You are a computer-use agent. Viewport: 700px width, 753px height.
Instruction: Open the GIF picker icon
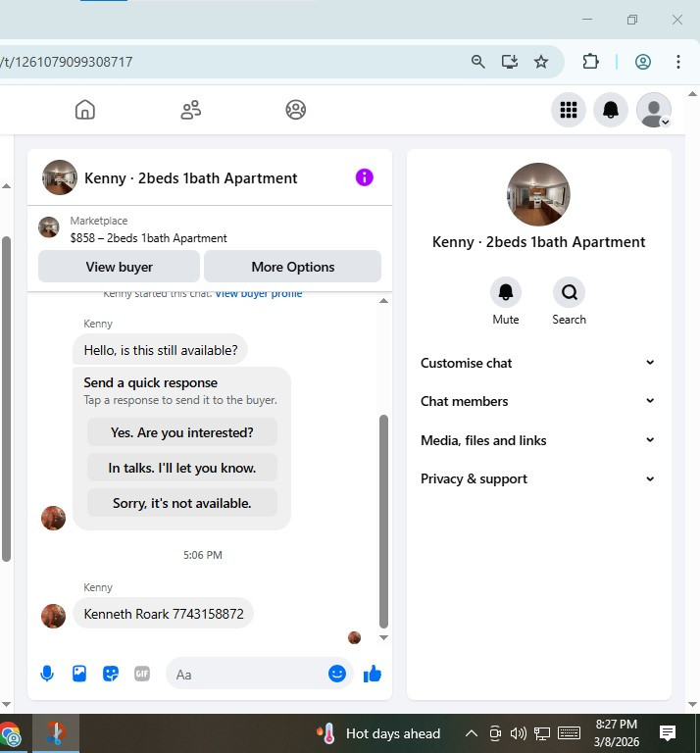click(x=142, y=674)
